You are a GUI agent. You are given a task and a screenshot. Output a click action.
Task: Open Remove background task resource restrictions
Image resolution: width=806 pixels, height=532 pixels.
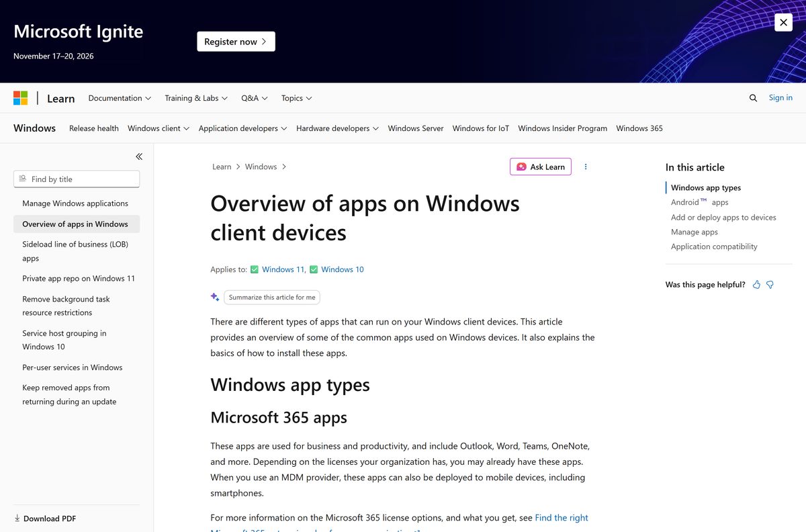coord(66,306)
